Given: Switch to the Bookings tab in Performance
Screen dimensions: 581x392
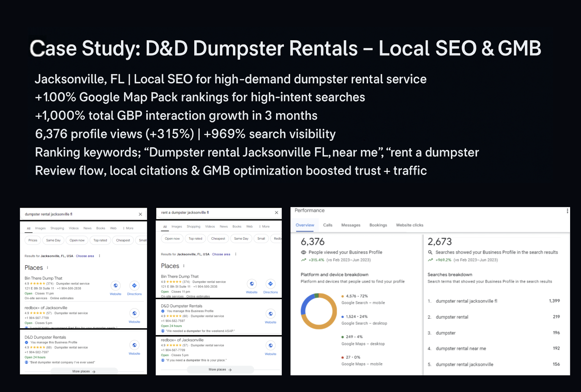Looking at the screenshot, I should click(378, 225).
